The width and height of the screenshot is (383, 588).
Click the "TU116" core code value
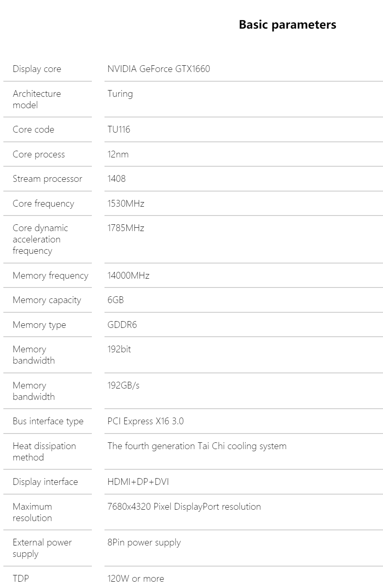pos(119,129)
